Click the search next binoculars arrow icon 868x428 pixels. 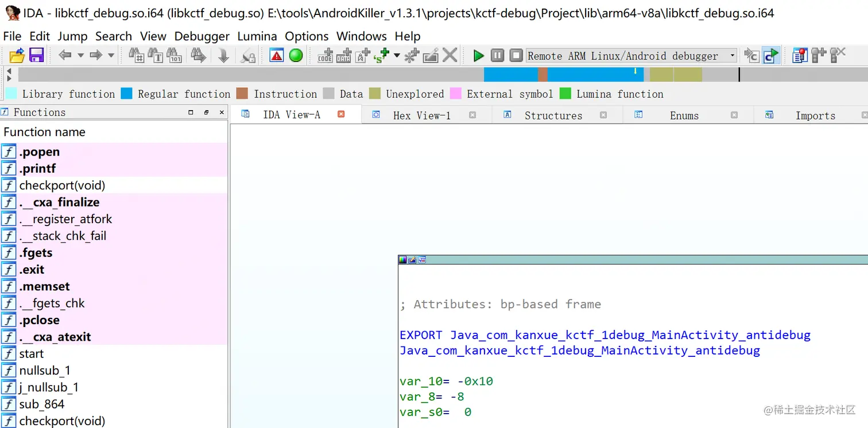pyautogui.click(x=199, y=56)
